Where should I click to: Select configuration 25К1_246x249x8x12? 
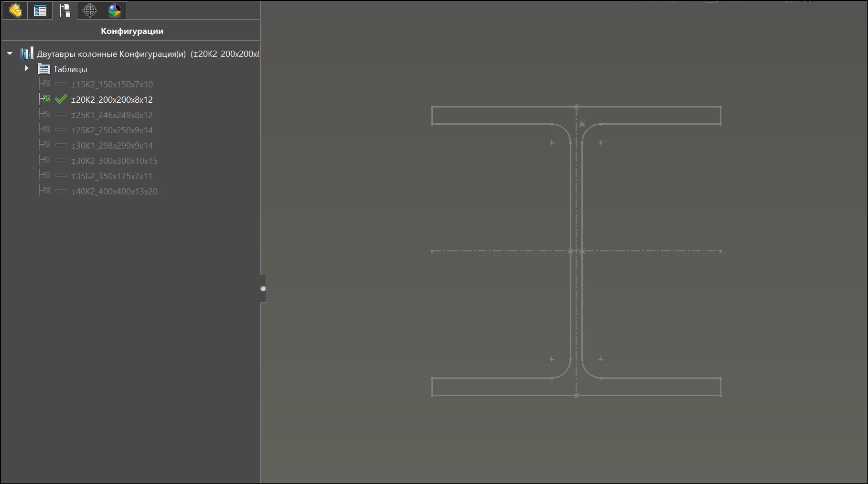click(x=112, y=115)
